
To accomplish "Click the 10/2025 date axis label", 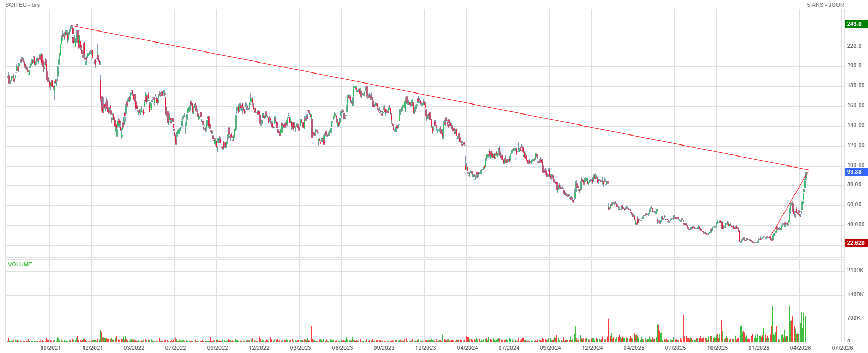I will tap(717, 348).
